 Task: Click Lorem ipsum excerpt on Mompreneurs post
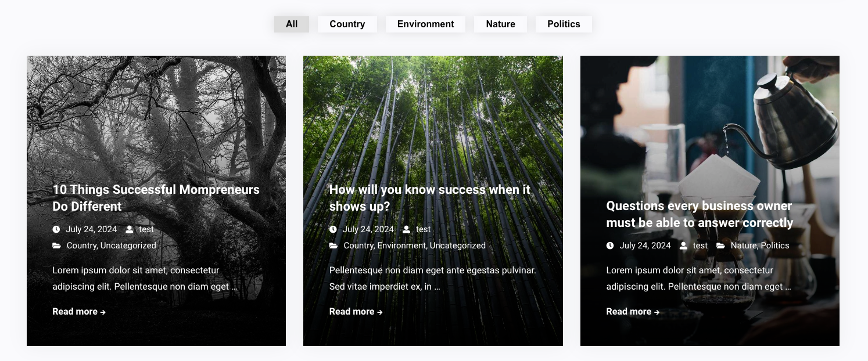pyautogui.click(x=145, y=279)
